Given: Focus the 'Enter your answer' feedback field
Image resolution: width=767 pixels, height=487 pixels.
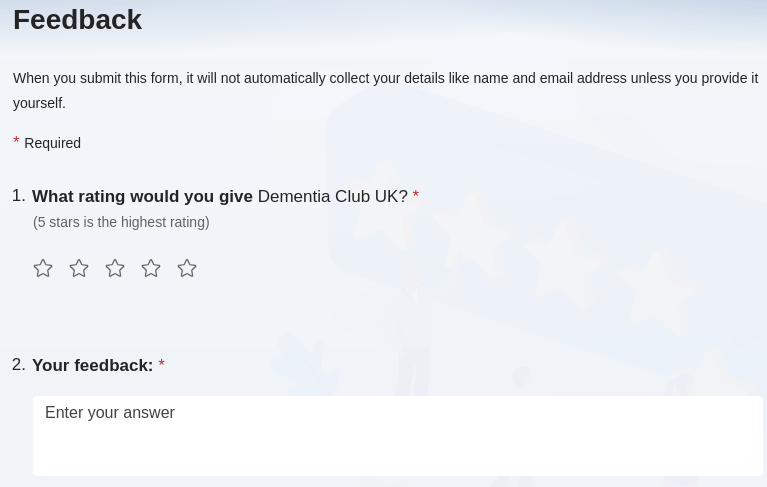Looking at the screenshot, I should 397,435.
